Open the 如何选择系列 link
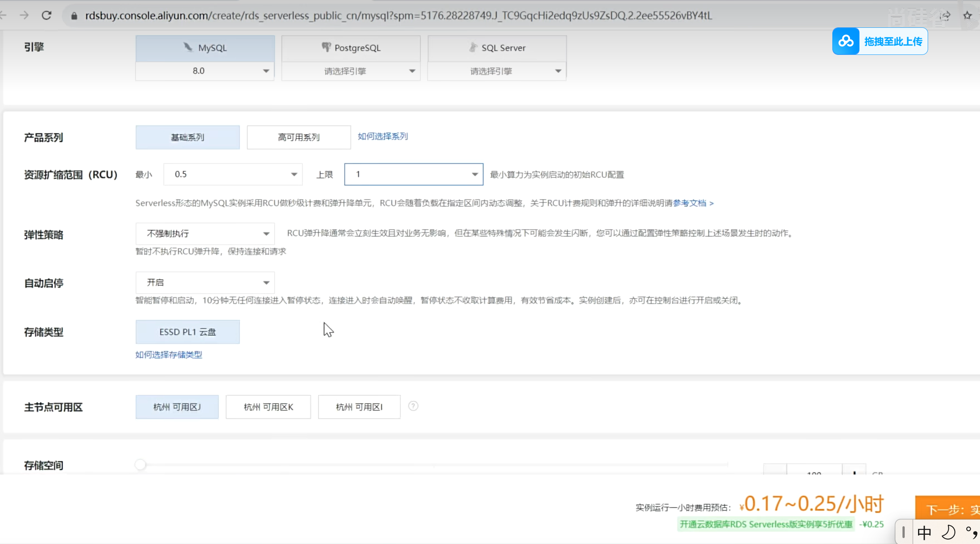The image size is (980, 544). click(x=382, y=136)
